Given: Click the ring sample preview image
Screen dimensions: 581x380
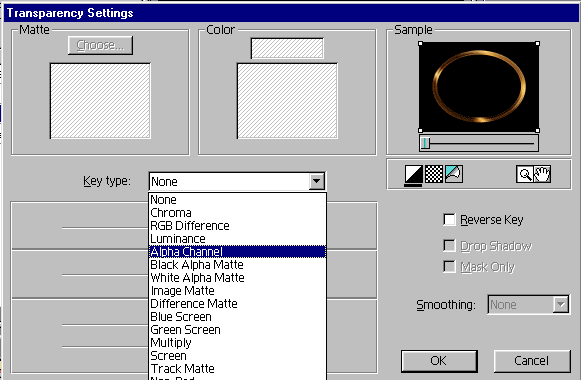Looking at the screenshot, I should [x=479, y=87].
